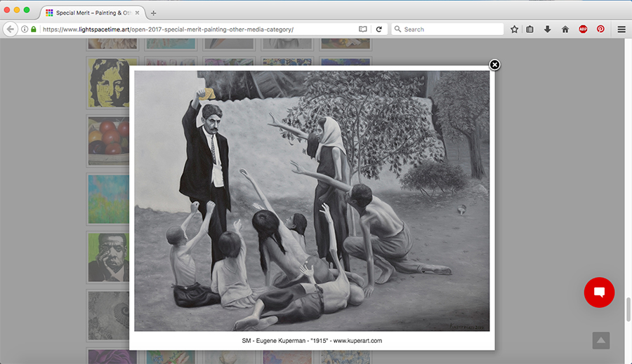This screenshot has width=632, height=364.
Task: Open the Adblock Plus extension icon
Action: coord(583,29)
